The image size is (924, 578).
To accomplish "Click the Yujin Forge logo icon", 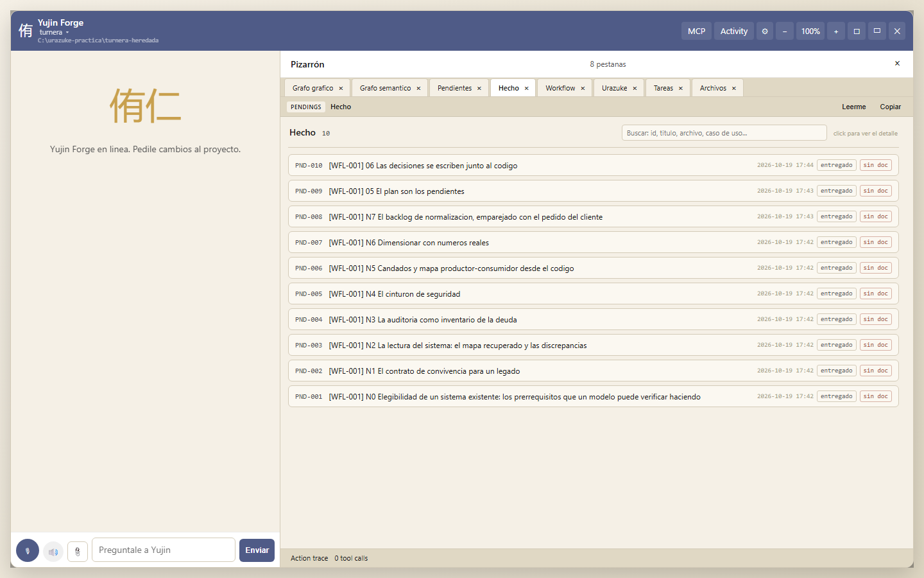I will (26, 31).
